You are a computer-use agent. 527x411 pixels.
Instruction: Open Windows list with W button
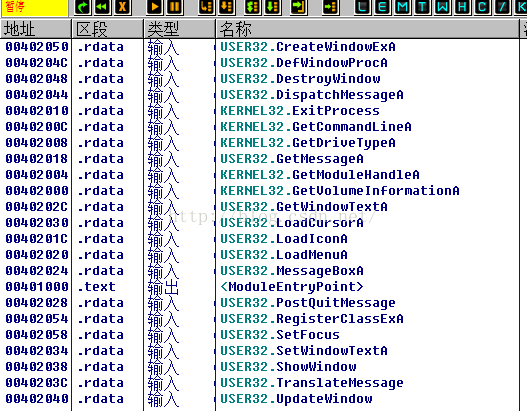(442, 7)
